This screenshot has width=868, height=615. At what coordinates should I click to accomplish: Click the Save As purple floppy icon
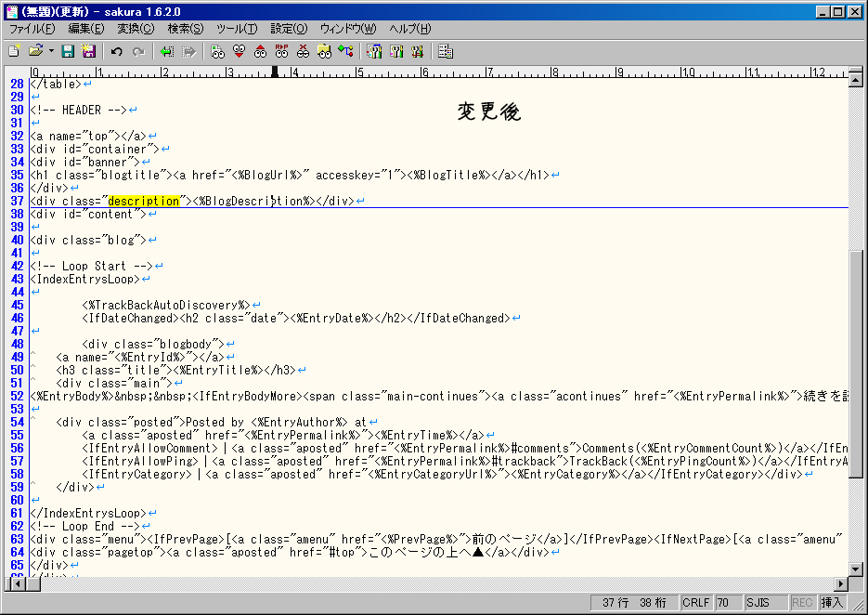(88, 51)
